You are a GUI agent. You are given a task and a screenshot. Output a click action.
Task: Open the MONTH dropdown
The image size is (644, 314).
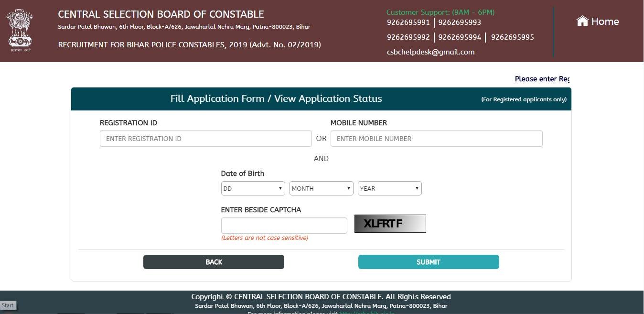tap(322, 188)
